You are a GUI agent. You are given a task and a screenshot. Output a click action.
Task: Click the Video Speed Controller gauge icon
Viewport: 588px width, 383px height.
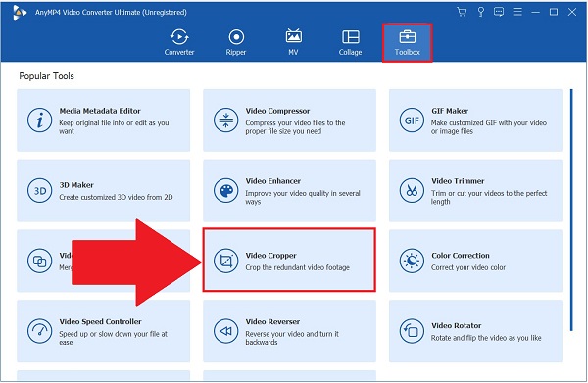(39, 331)
